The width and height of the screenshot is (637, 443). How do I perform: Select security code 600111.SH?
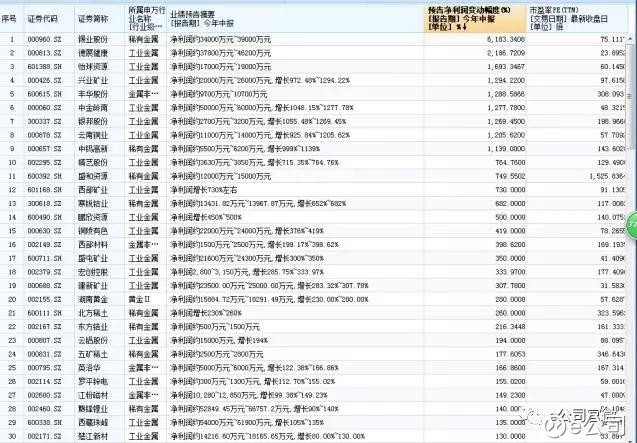(45, 313)
